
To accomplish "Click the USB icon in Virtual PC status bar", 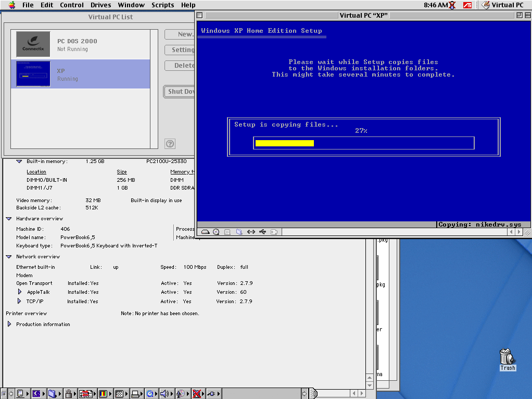I will click(x=262, y=232).
